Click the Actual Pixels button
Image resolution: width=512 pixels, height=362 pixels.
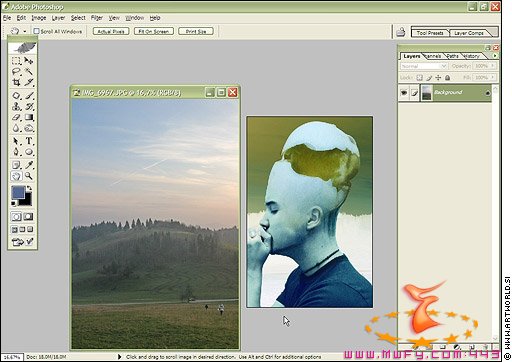(111, 31)
